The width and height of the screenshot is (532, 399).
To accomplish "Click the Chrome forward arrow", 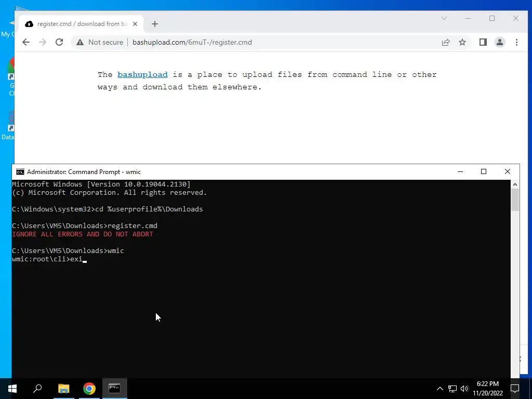I will (x=43, y=42).
